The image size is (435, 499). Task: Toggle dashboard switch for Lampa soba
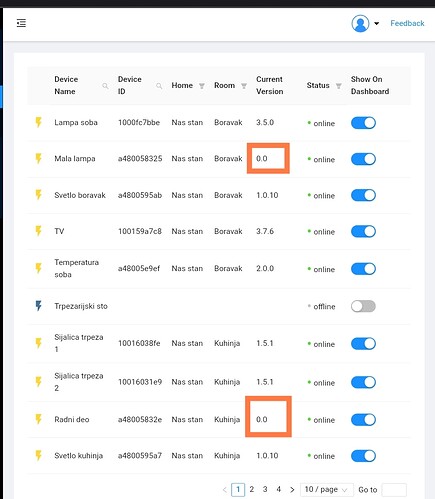363,123
